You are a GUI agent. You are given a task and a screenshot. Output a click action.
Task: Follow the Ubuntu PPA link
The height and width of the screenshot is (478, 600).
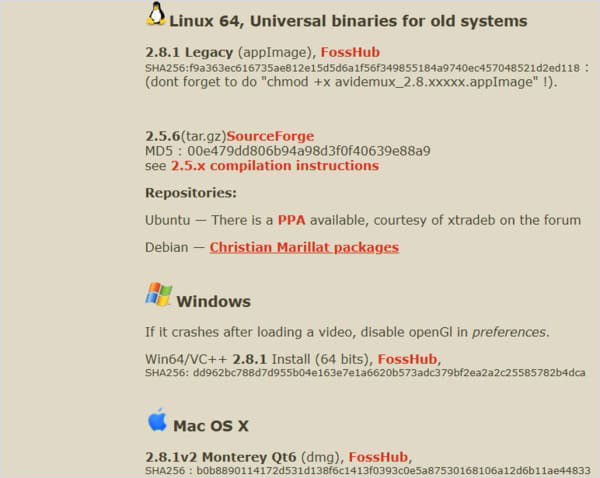pyautogui.click(x=291, y=219)
